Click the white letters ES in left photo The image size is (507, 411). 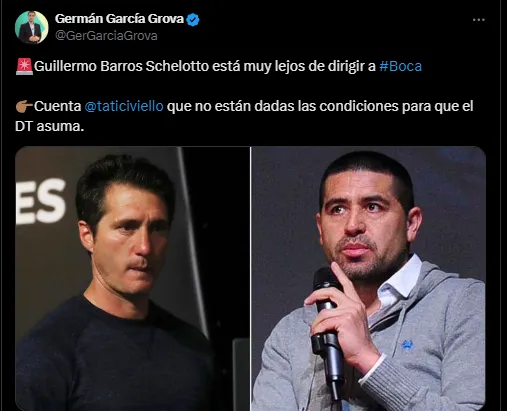tap(41, 201)
